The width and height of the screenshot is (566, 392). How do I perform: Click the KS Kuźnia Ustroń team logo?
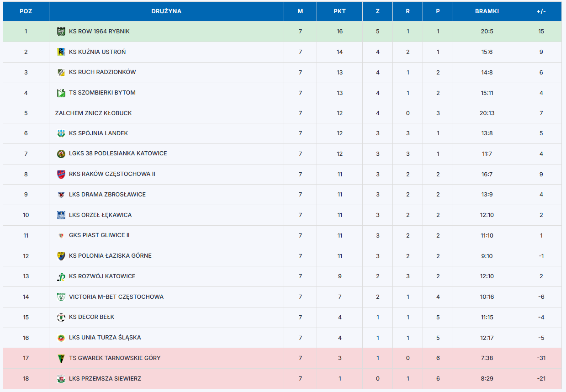point(61,52)
